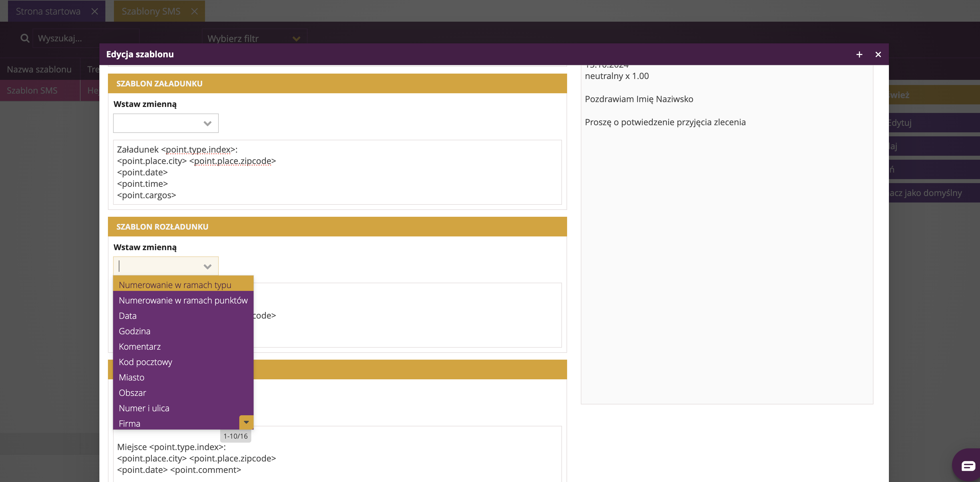The width and height of the screenshot is (980, 482).
Task: Click the plus icon in dialog header
Action: [859, 54]
